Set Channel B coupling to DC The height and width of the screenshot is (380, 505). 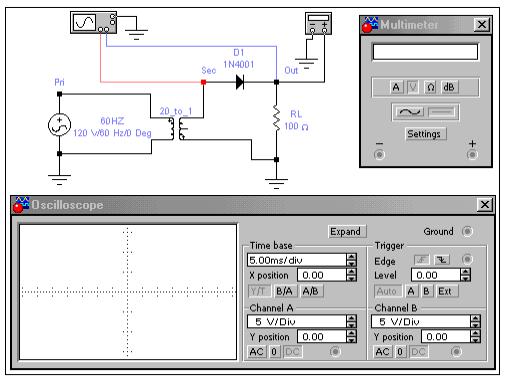click(418, 352)
